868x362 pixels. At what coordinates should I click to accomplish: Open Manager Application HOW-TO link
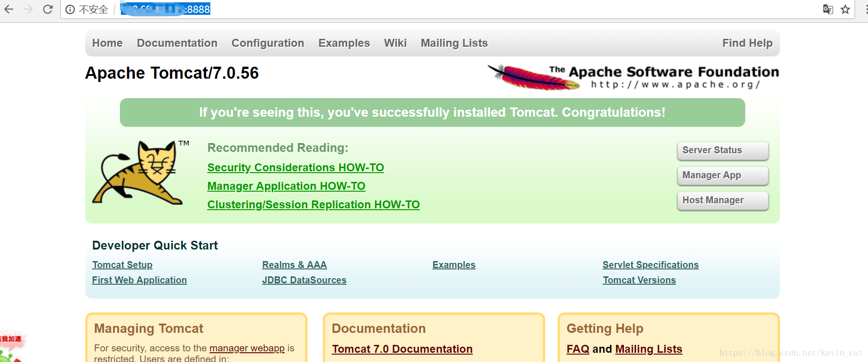286,186
